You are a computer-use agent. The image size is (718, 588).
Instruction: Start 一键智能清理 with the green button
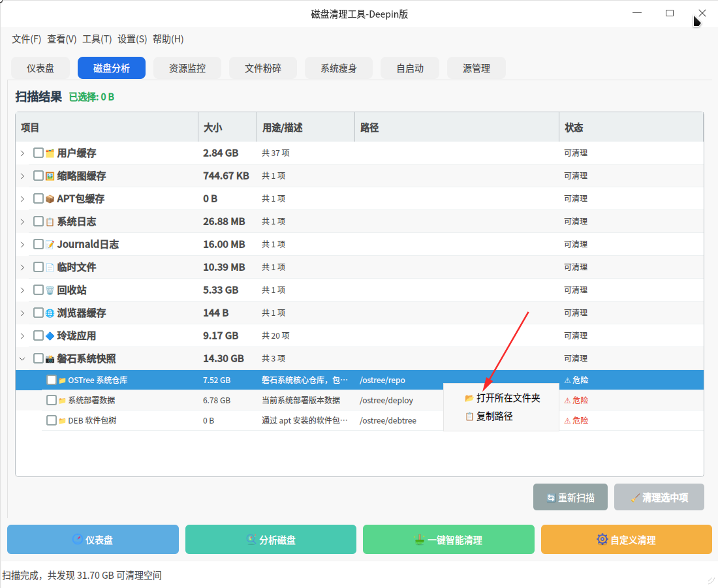(448, 540)
